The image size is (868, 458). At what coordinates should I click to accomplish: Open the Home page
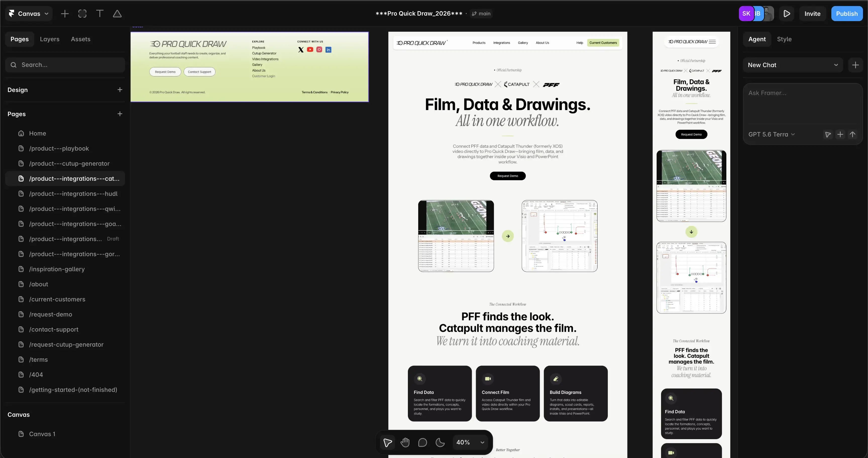65,133
